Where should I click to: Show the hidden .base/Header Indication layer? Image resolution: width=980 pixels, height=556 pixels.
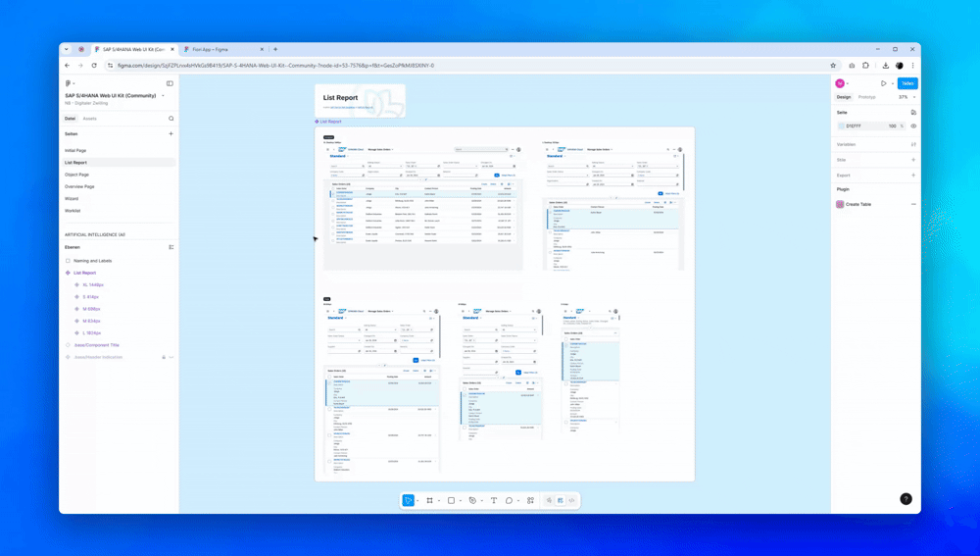(171, 357)
